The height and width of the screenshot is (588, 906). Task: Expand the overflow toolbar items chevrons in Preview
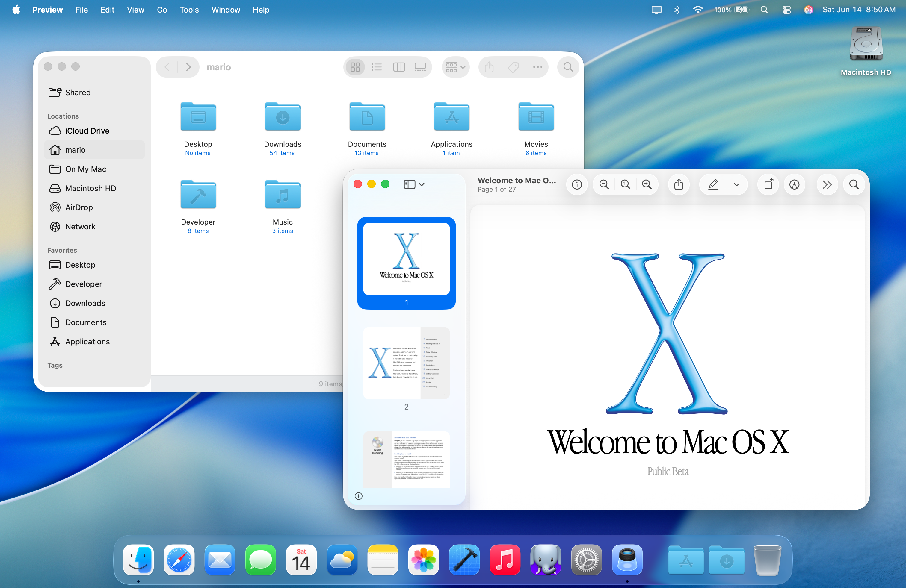coord(827,184)
